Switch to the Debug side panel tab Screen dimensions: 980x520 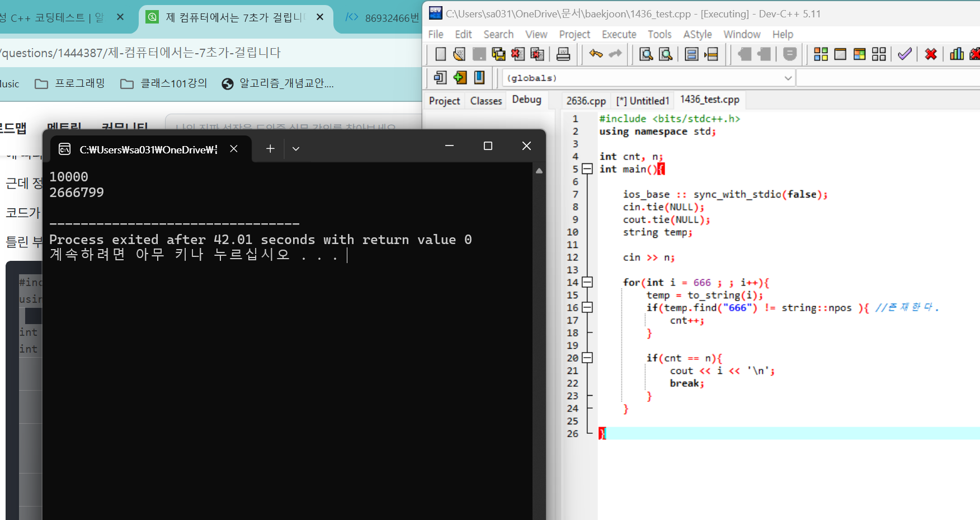(526, 100)
